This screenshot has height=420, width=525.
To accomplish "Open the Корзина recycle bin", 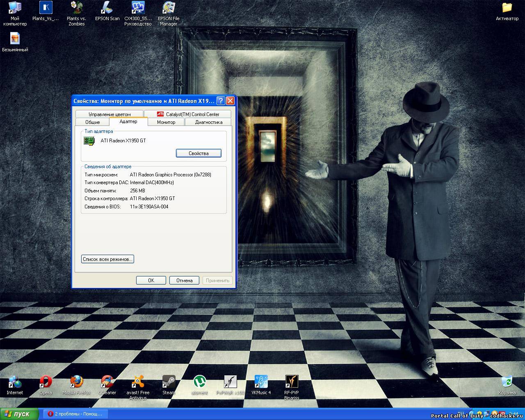I will 507,385.
